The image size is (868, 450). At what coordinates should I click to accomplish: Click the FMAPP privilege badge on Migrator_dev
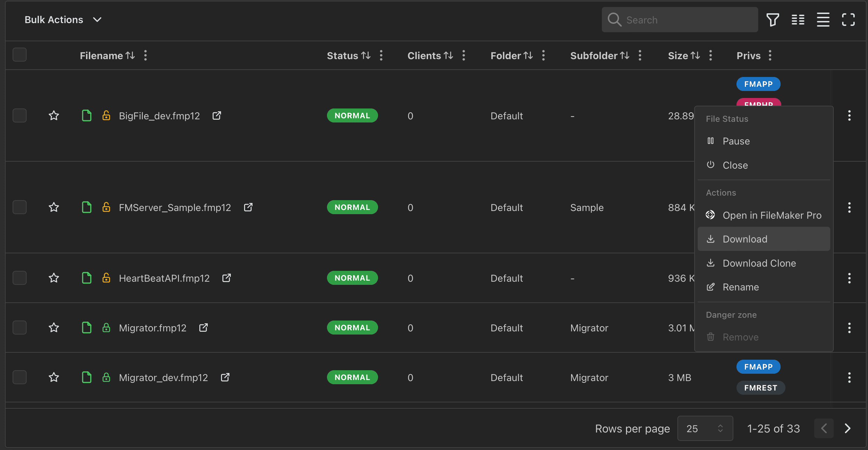point(758,367)
